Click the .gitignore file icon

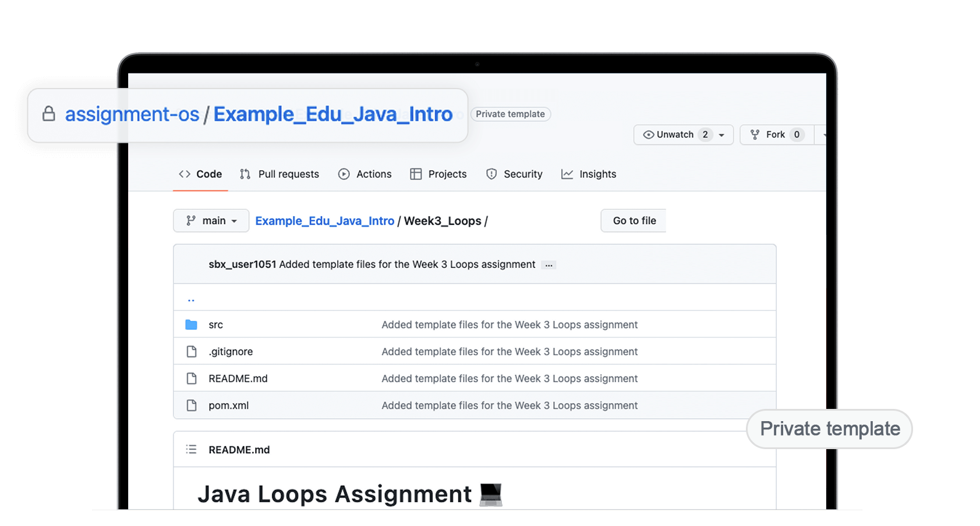pos(192,351)
